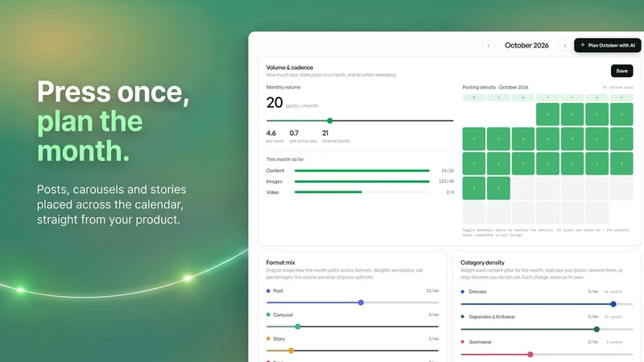Click the 4.6 per week stat

(275, 136)
